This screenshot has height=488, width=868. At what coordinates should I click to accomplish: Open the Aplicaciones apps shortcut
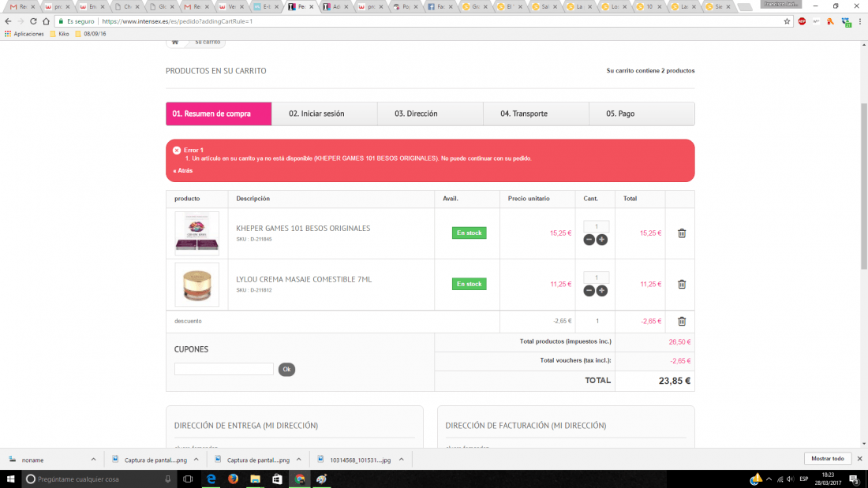coord(24,34)
